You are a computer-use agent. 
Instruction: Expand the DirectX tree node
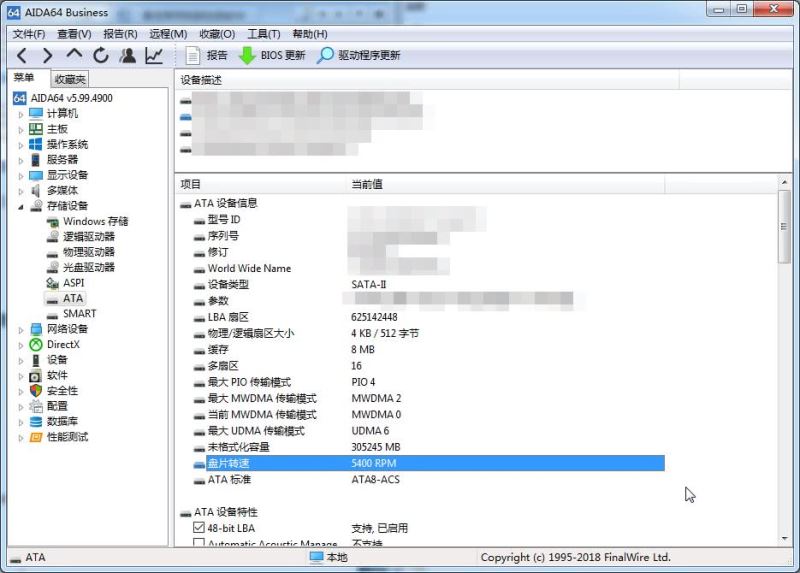point(21,345)
